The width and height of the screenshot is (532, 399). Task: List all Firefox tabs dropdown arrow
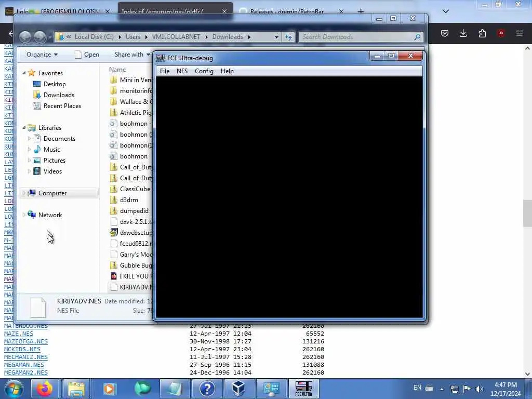(446, 11)
